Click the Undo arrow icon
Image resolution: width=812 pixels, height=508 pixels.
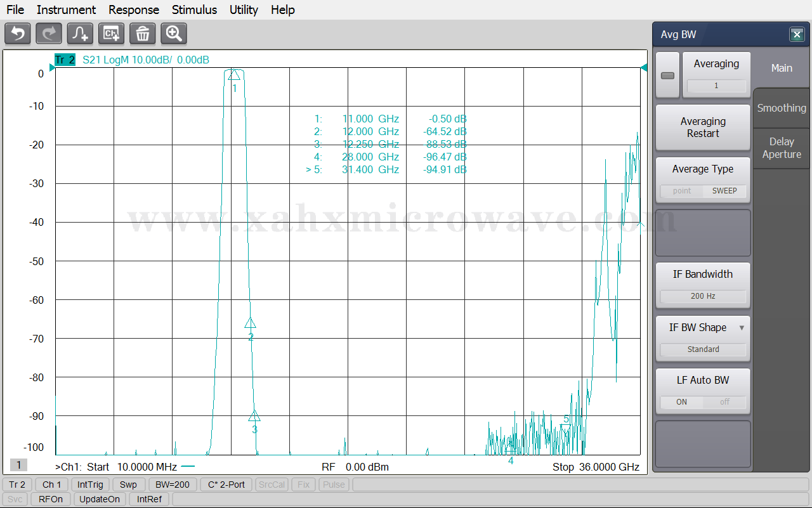(x=17, y=34)
